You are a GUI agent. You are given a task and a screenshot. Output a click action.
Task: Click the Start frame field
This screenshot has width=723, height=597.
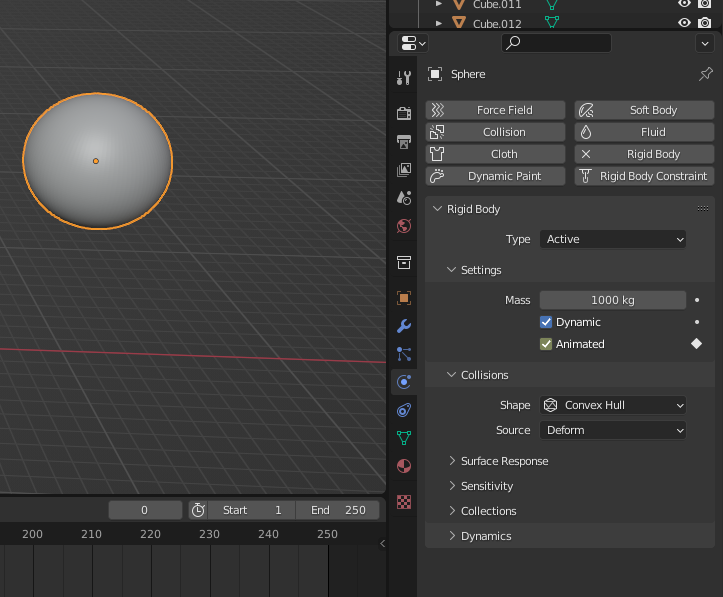[252, 510]
